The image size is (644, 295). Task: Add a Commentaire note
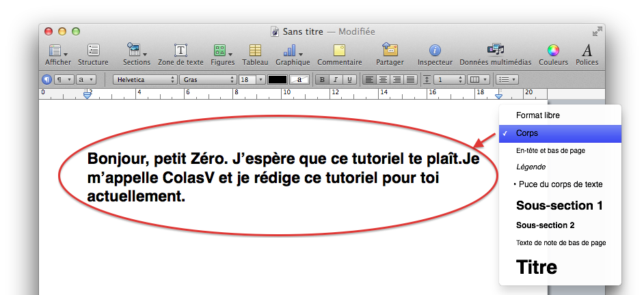339,50
